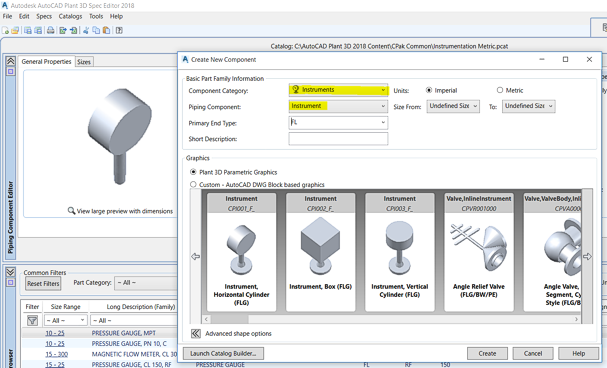Open the Long Description filter dropdown
This screenshot has height=368, width=607.
click(134, 320)
